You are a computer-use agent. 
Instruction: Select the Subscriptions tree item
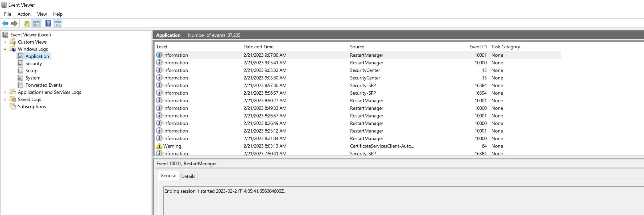(x=32, y=106)
